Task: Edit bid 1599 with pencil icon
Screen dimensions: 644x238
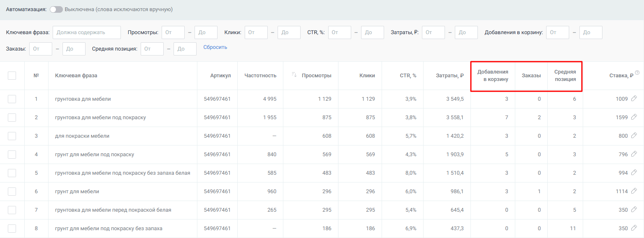Action: click(x=634, y=117)
